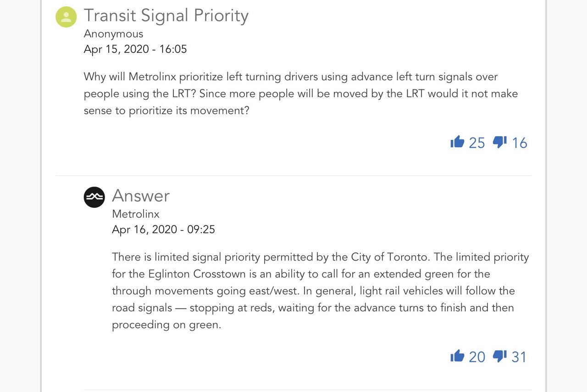
Task: Like the Transit Signal Priority question
Action: click(x=457, y=142)
